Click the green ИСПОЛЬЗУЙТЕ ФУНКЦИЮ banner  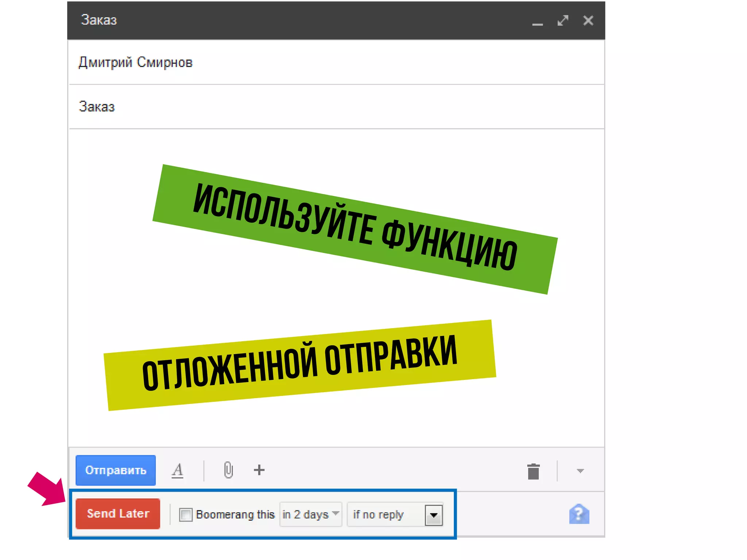(355, 229)
